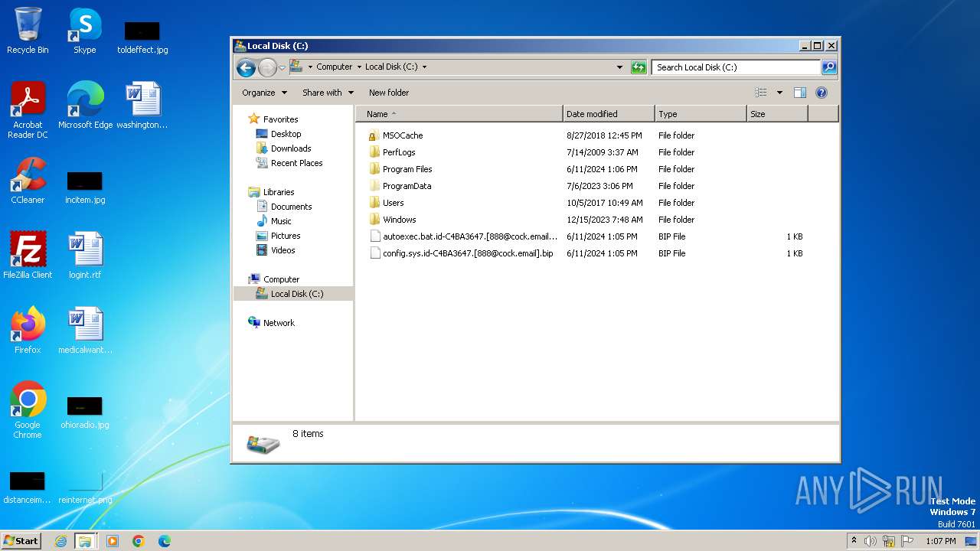The image size is (980, 551).
Task: Select logint.rtf desktop file
Action: point(85,255)
